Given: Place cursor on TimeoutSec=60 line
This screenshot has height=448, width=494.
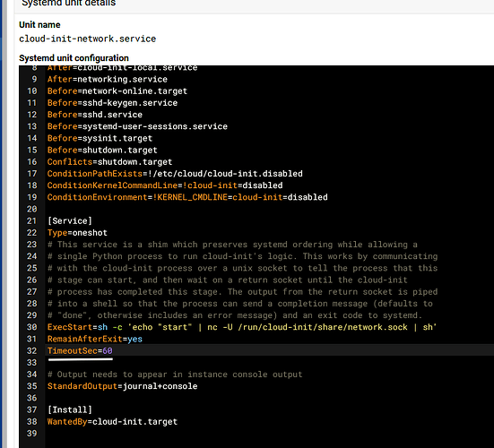Looking at the screenshot, I should click(80, 350).
